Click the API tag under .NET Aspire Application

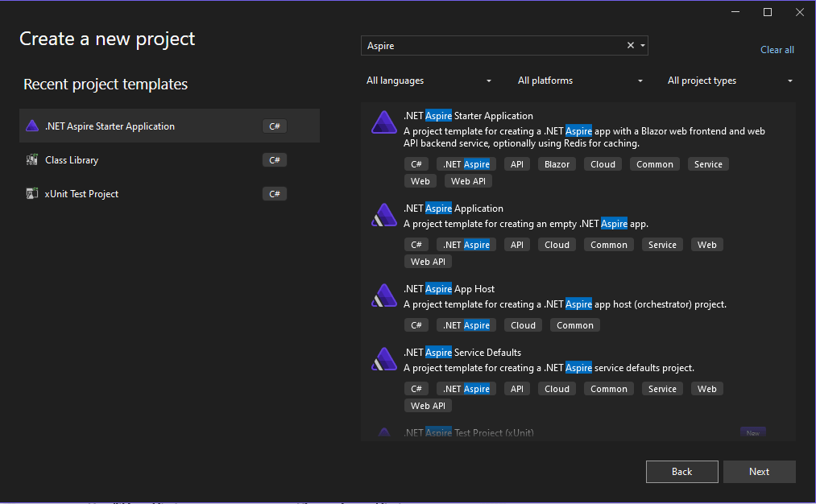(x=517, y=245)
